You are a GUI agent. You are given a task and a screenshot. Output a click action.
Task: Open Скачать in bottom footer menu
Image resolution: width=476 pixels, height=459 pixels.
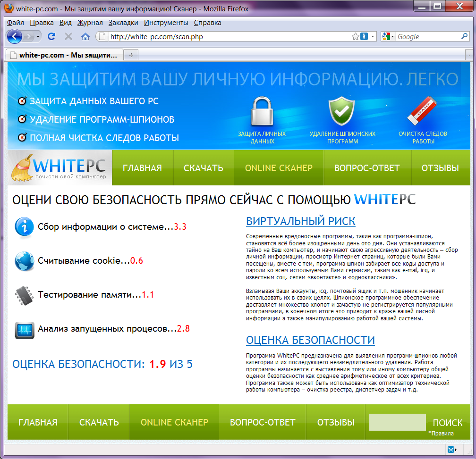click(99, 422)
